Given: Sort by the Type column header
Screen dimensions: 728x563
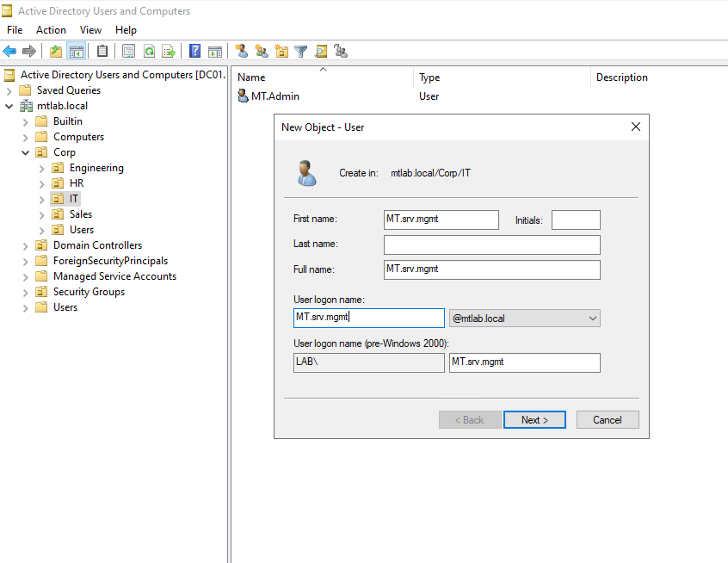Looking at the screenshot, I should click(502, 77).
